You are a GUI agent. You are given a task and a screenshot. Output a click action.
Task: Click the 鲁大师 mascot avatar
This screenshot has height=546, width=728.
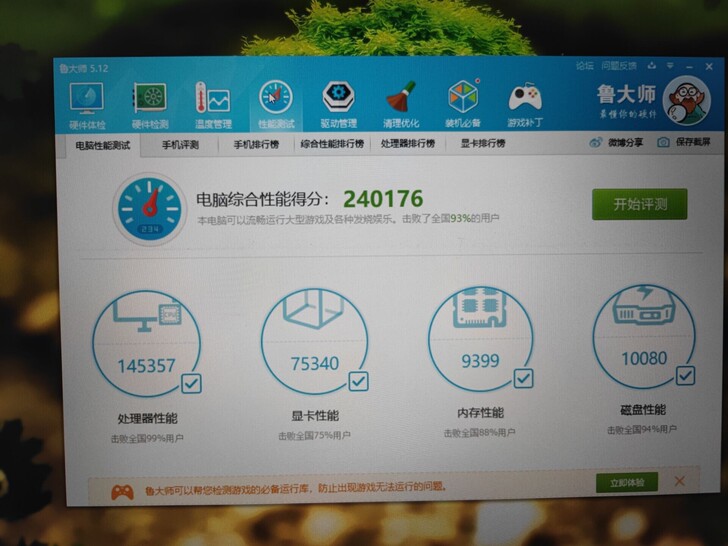pyautogui.click(x=686, y=100)
